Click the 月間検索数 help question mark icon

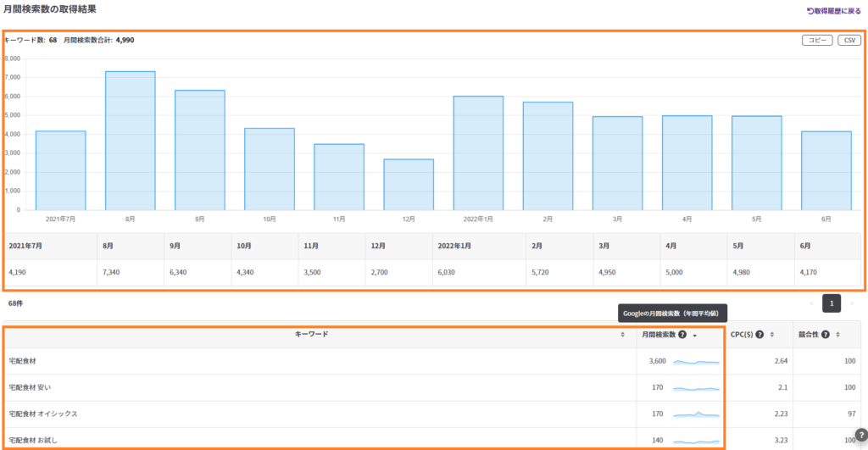click(x=682, y=335)
